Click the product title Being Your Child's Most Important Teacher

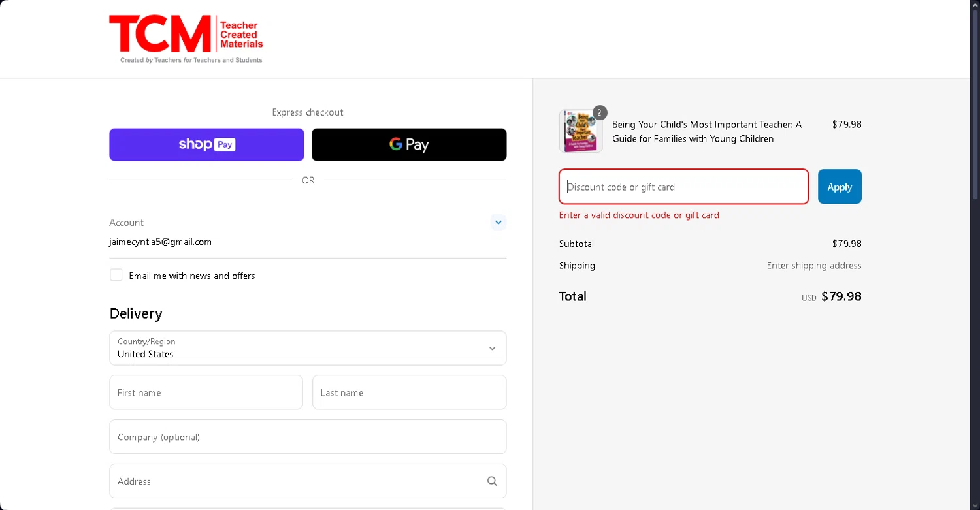[707, 131]
